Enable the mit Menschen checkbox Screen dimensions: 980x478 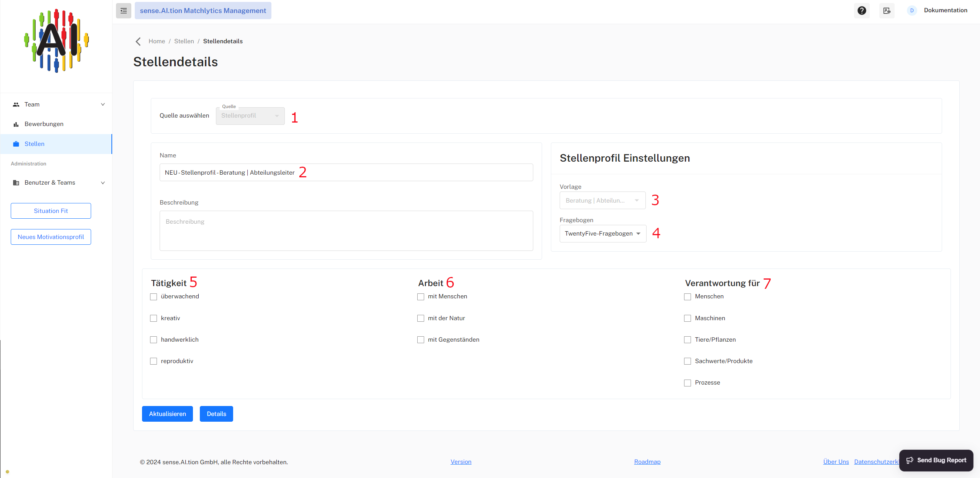coord(421,297)
